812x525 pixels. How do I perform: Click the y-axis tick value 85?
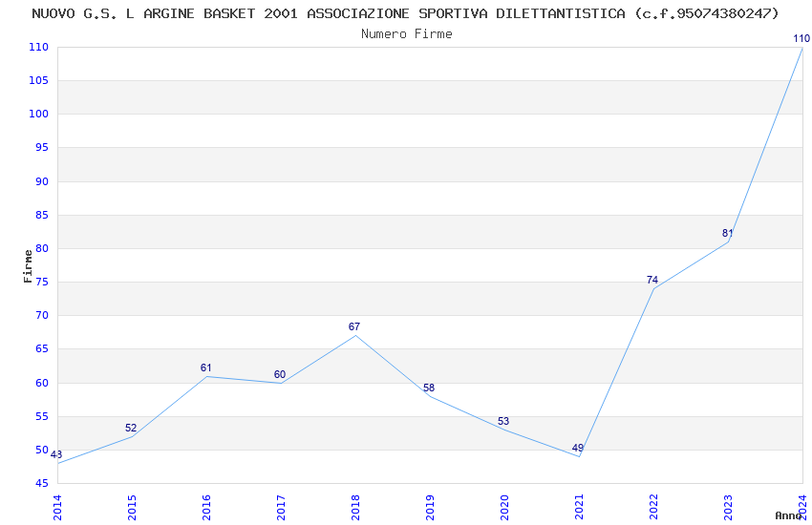42,215
